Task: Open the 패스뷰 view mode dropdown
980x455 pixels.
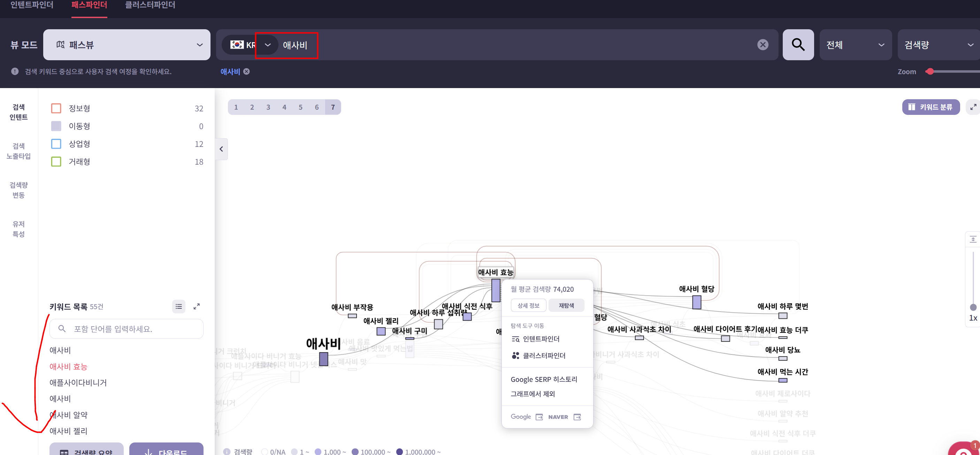Action: 127,45
